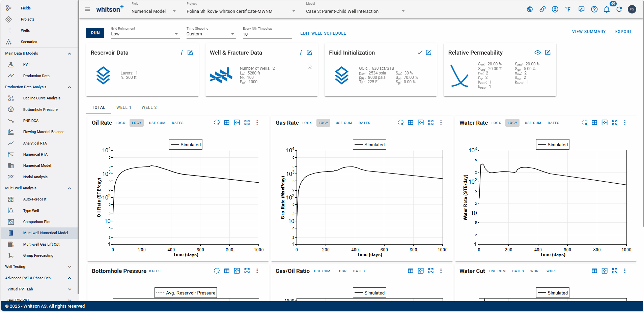Viewport: 644px width, 312px height.
Task: Open the Grid Refinement dropdown
Action: (145, 34)
